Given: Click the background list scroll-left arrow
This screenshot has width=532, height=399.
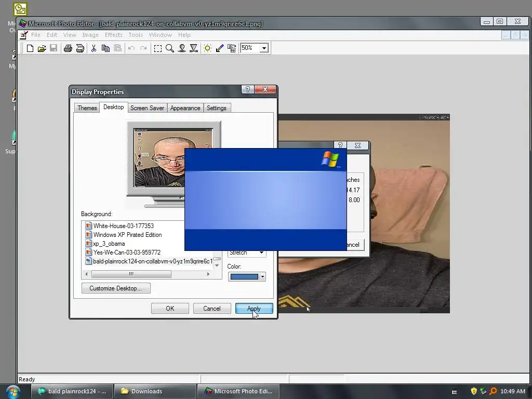Looking at the screenshot, I should pyautogui.click(x=87, y=274).
